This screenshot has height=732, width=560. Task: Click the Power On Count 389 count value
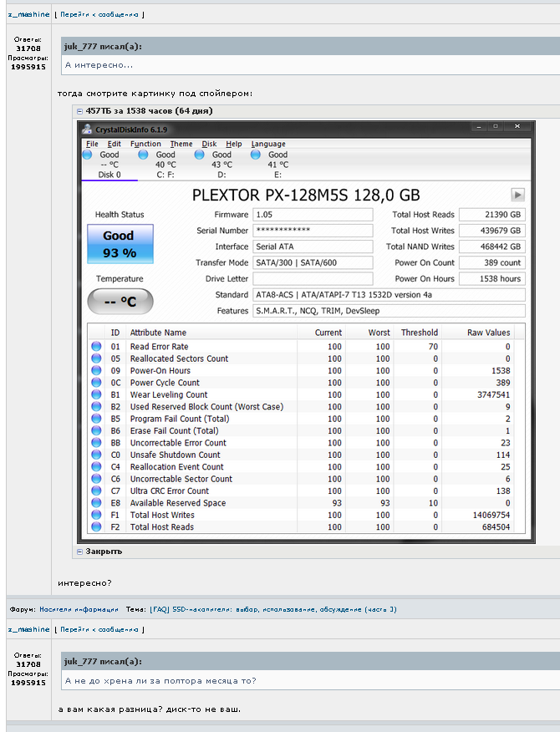[492, 263]
